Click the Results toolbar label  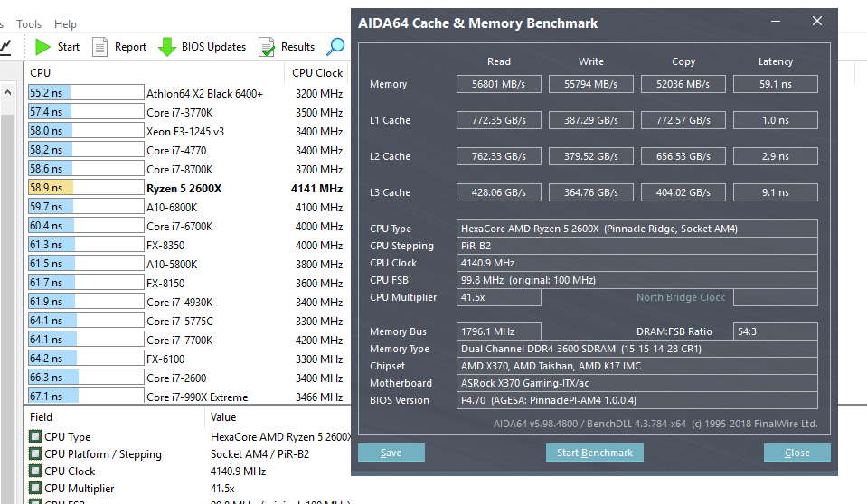[297, 47]
